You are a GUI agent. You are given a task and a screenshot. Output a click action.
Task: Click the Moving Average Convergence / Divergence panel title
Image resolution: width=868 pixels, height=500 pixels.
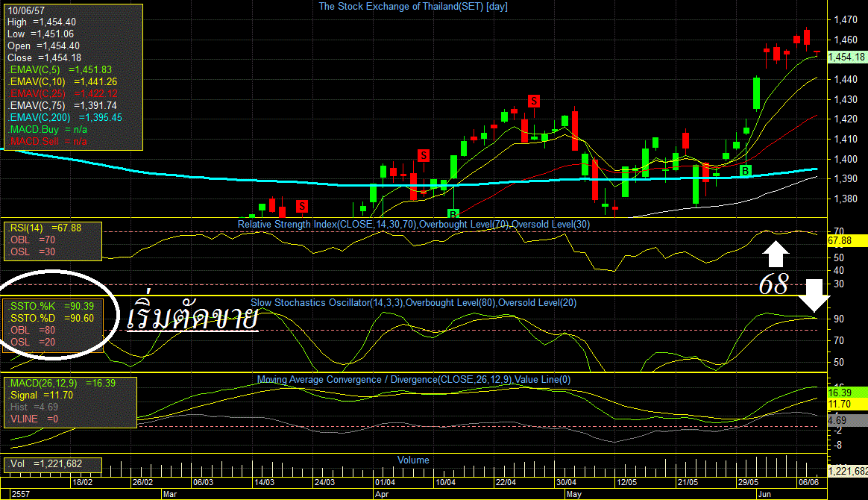[414, 380]
